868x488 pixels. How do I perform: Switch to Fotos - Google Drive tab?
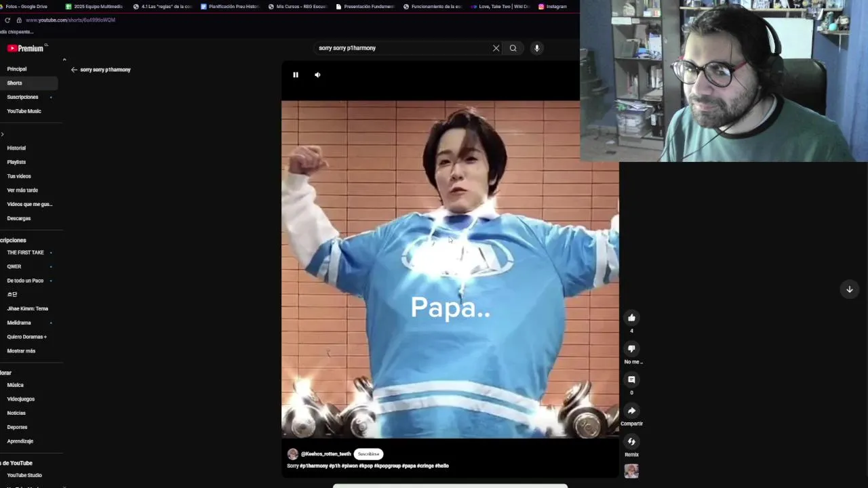click(27, 6)
